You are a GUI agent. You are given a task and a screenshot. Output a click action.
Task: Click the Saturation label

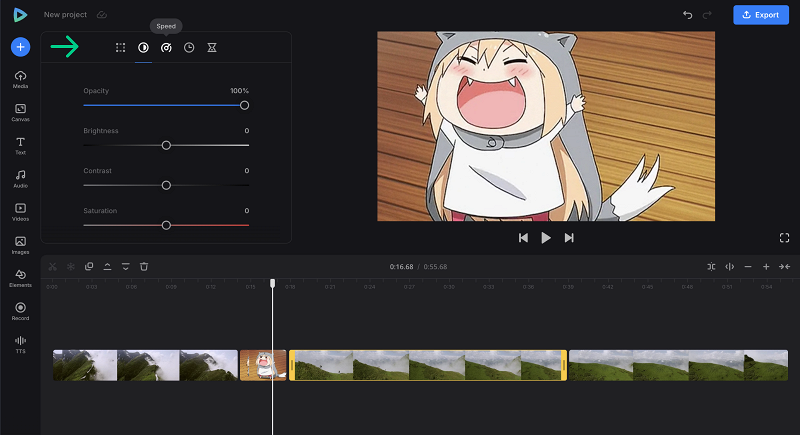[x=100, y=211]
